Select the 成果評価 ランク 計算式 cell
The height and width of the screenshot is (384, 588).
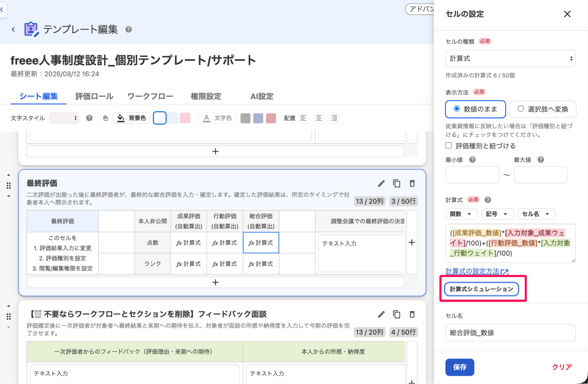click(189, 264)
